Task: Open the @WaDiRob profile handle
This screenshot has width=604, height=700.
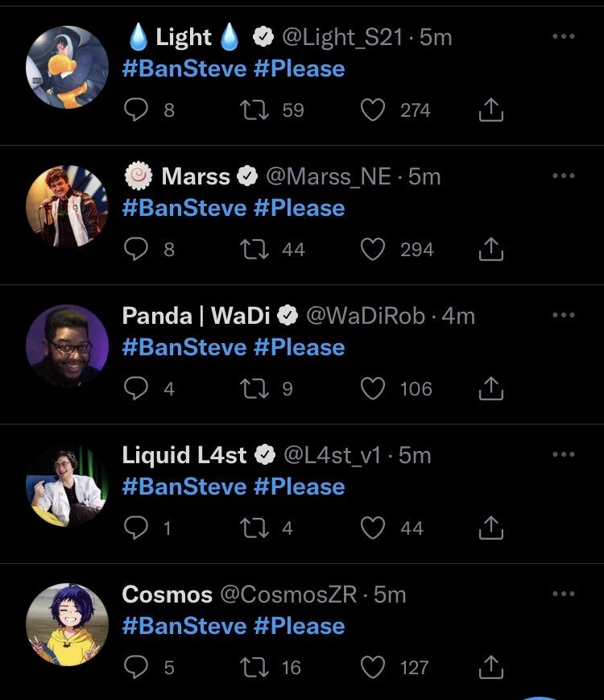Action: (365, 316)
